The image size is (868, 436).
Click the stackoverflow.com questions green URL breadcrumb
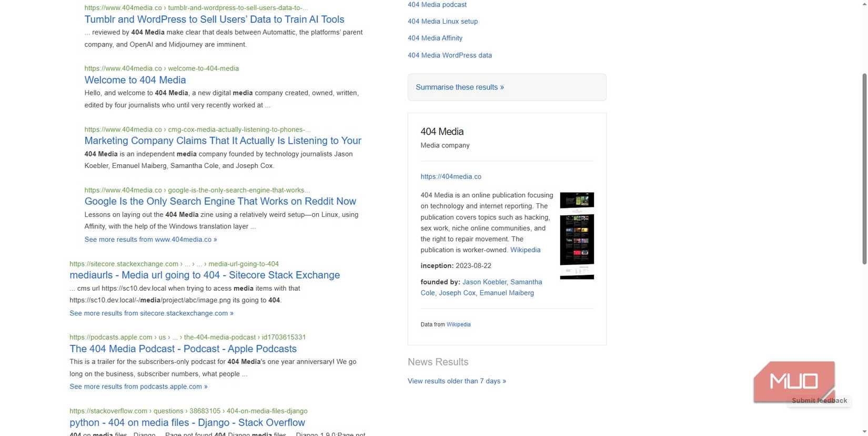coord(188,411)
